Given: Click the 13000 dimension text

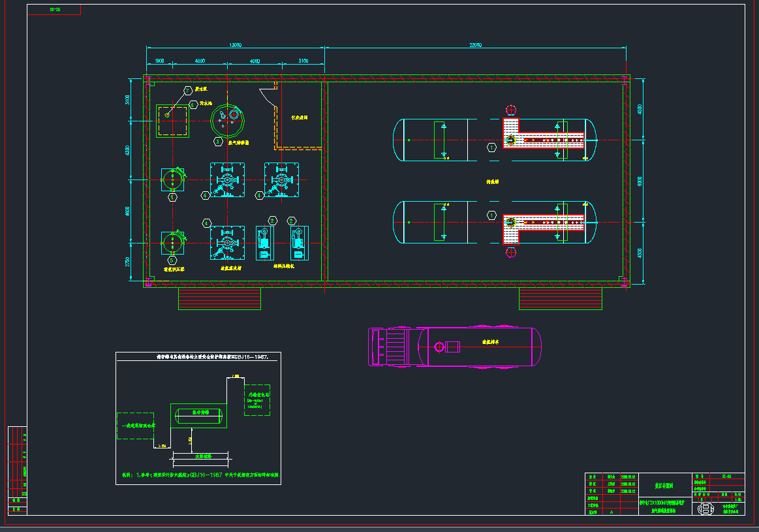Looking at the screenshot, I should point(235,45).
